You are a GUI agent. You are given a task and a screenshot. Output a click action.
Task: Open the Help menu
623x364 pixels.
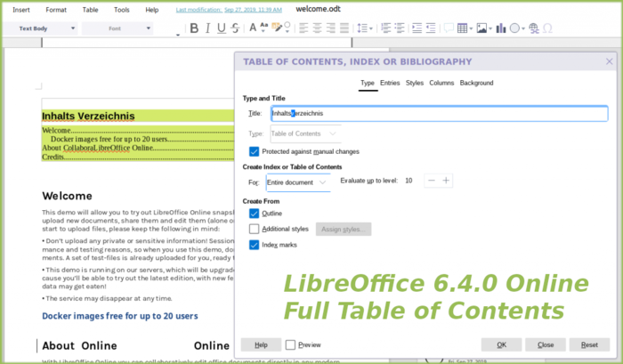coord(152,10)
